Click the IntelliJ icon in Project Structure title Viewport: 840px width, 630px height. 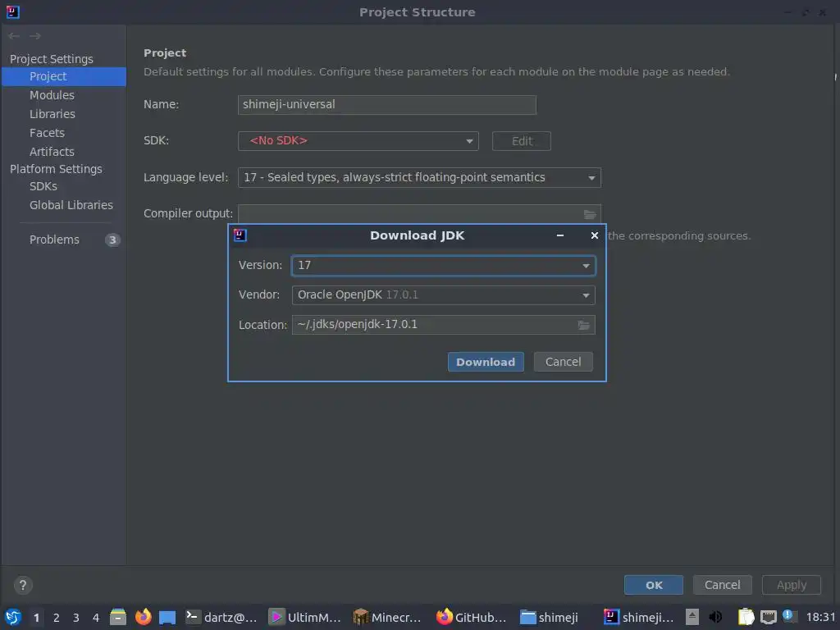pos(12,11)
